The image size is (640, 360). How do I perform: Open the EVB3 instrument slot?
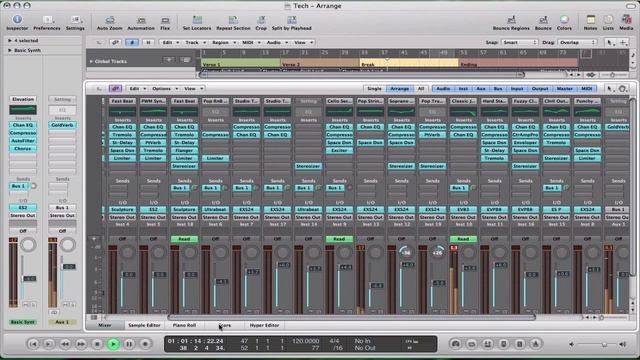pyautogui.click(x=463, y=209)
